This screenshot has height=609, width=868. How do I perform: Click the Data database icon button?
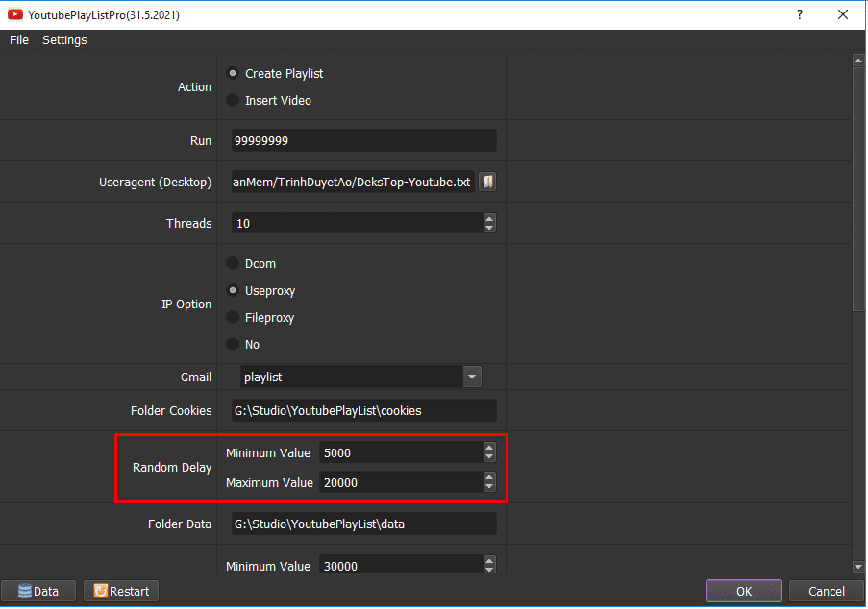(38, 592)
